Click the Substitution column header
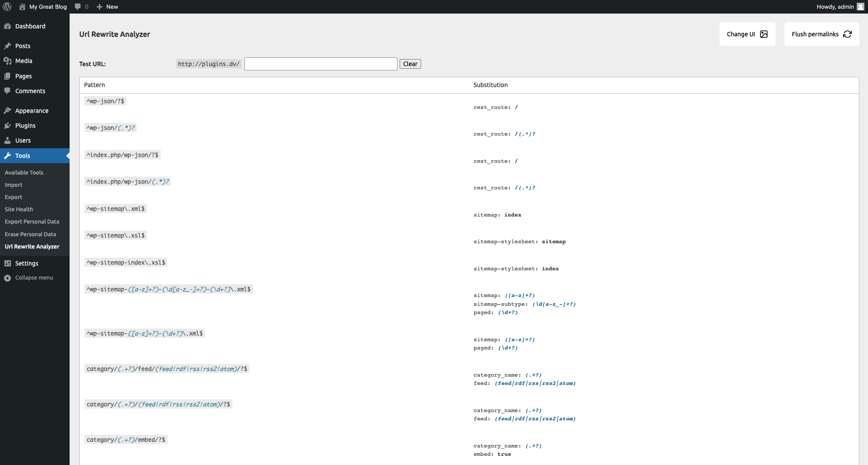Screen dimensions: 868x465 pos(491,85)
